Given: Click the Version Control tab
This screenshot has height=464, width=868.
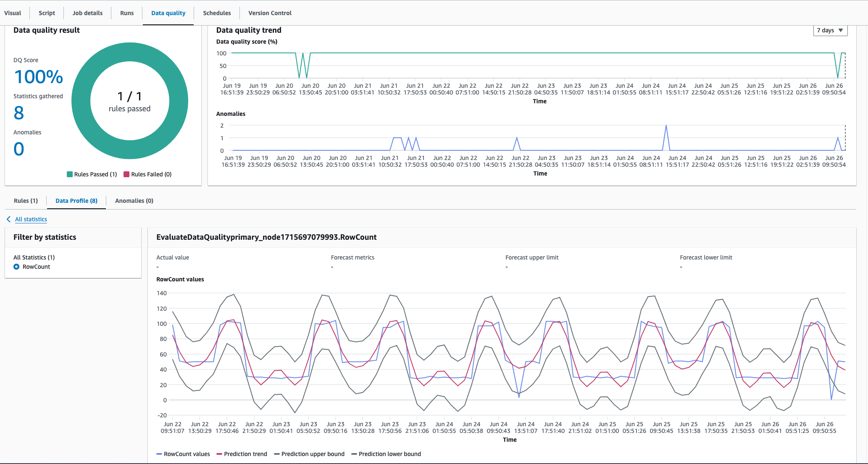Looking at the screenshot, I should click(x=270, y=13).
